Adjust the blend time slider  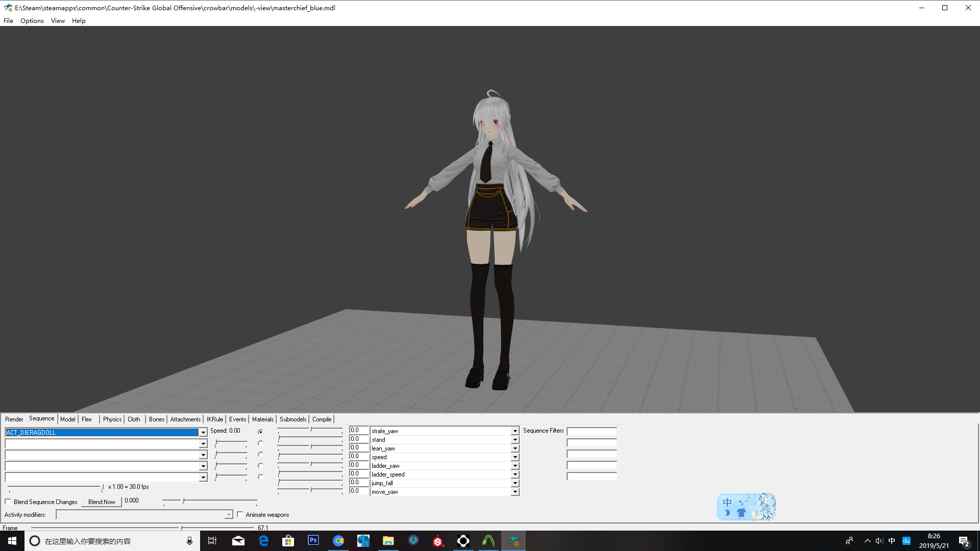[x=210, y=502]
